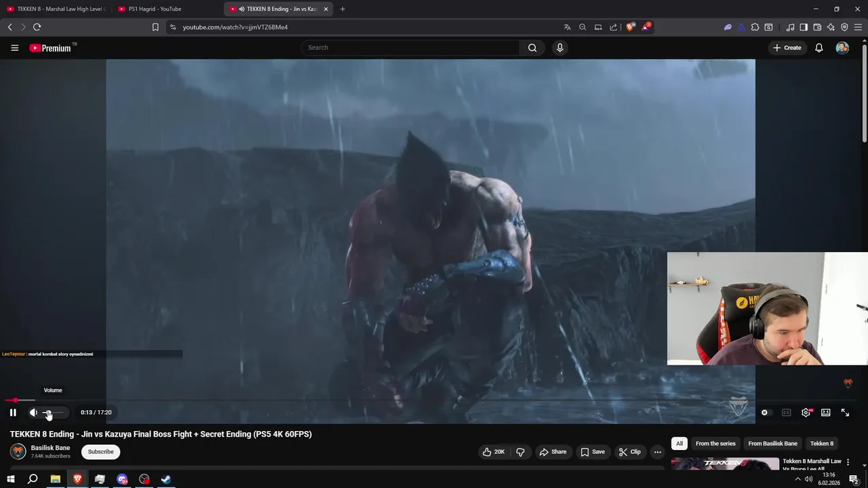Go back in browser history
The image size is (868, 488).
pyautogui.click(x=9, y=27)
